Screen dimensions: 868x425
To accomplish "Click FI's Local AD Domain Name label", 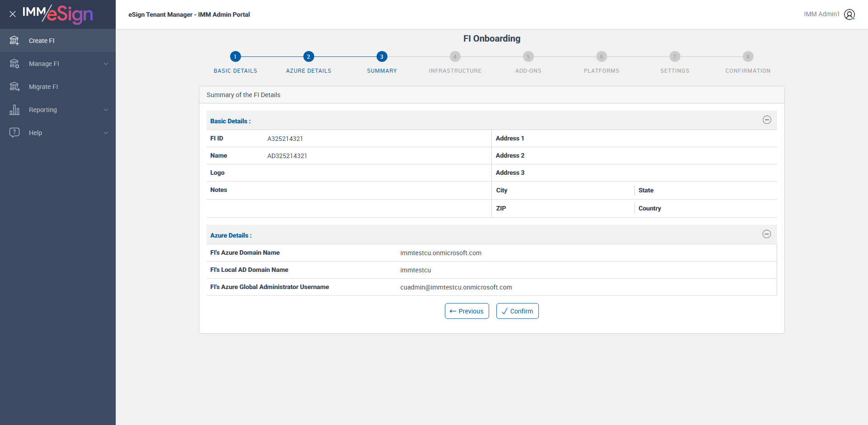I will coord(249,270).
